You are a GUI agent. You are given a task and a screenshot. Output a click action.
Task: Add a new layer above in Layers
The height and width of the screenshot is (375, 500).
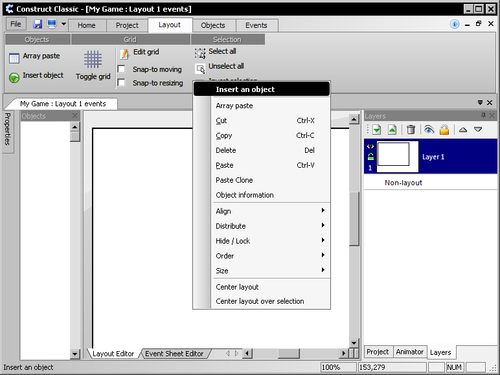[x=392, y=129]
